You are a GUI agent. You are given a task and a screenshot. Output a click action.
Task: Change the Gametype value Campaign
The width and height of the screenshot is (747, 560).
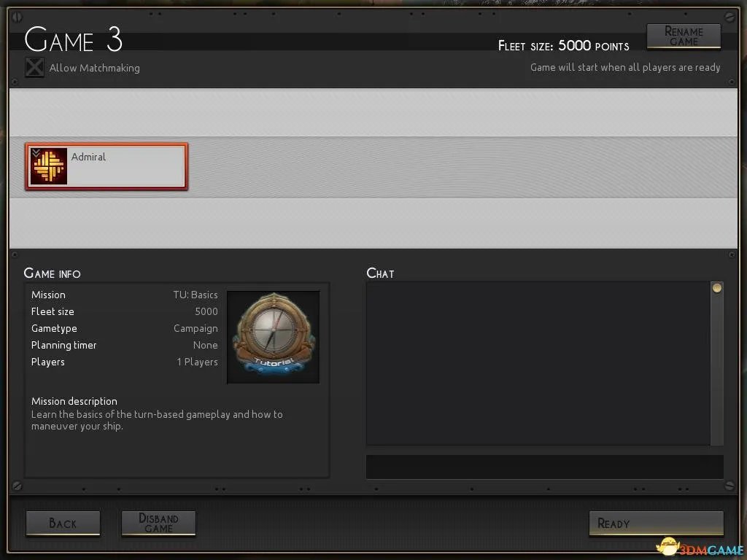195,328
